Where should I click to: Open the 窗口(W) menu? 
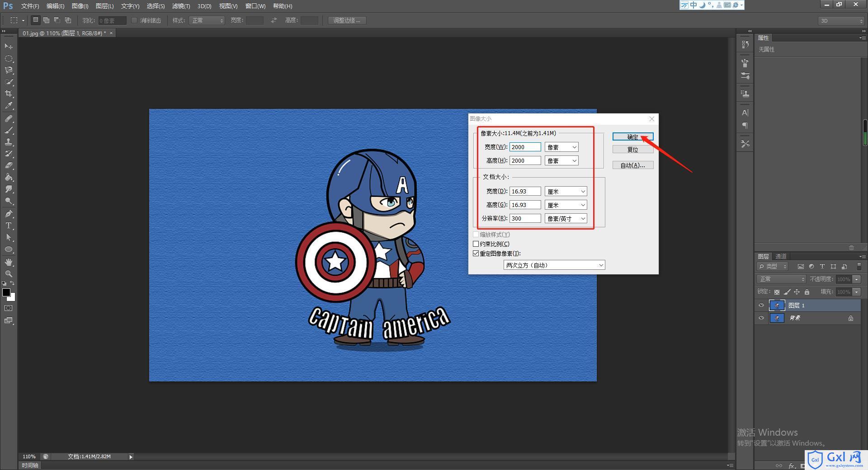tap(255, 6)
